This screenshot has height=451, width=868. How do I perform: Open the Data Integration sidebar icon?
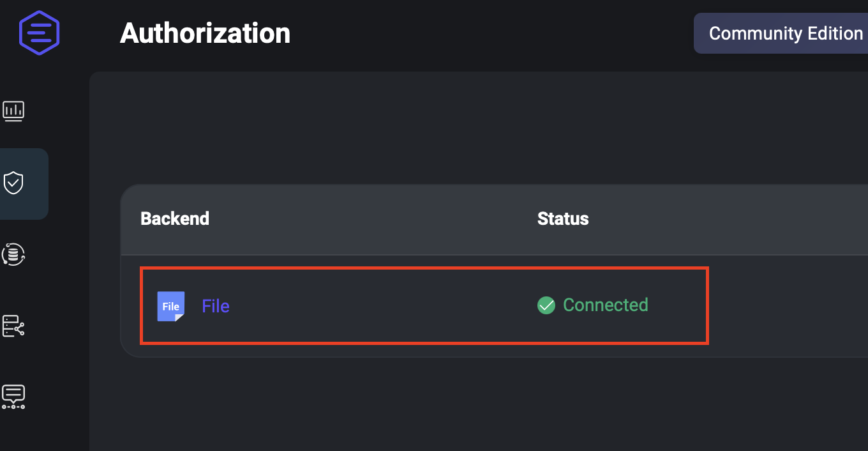13,254
